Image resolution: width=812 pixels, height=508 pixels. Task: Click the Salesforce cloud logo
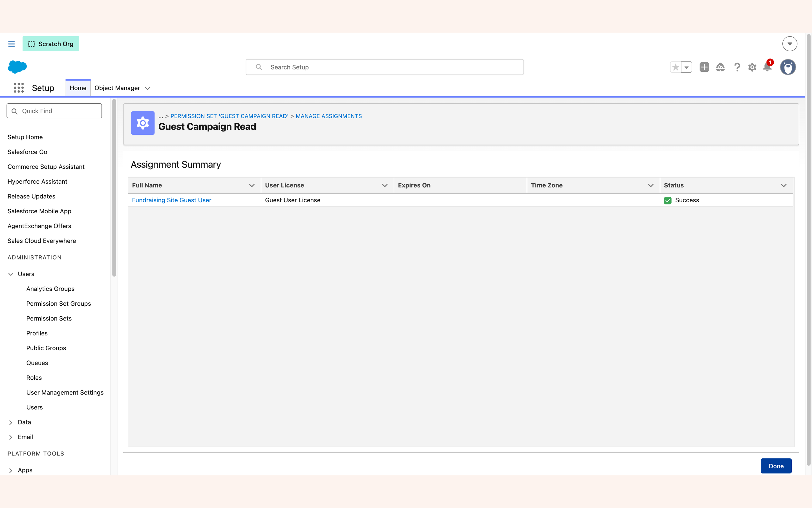click(x=17, y=67)
